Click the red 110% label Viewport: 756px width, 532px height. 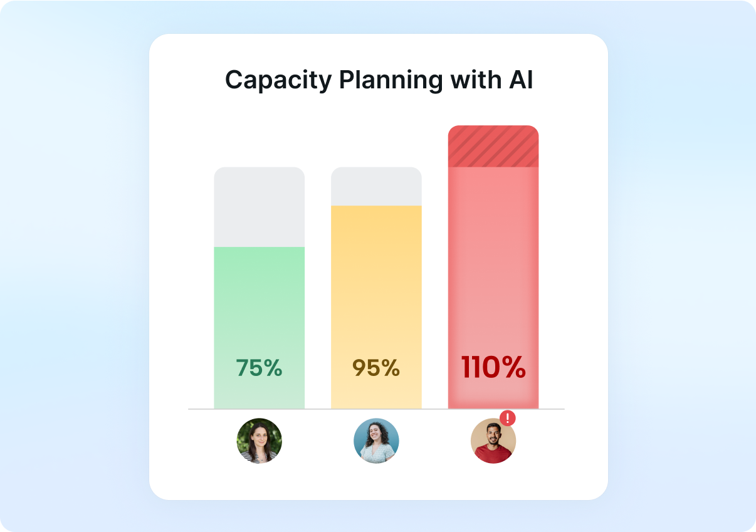[x=493, y=368]
